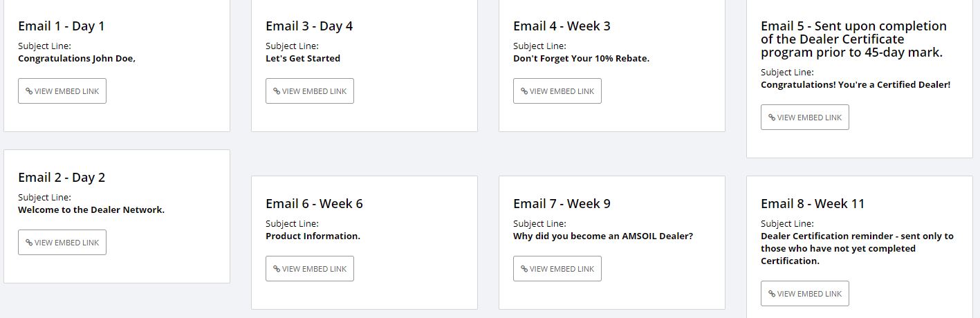Click link icon in Email 5 button
The width and height of the screenshot is (980, 318).
772,118
